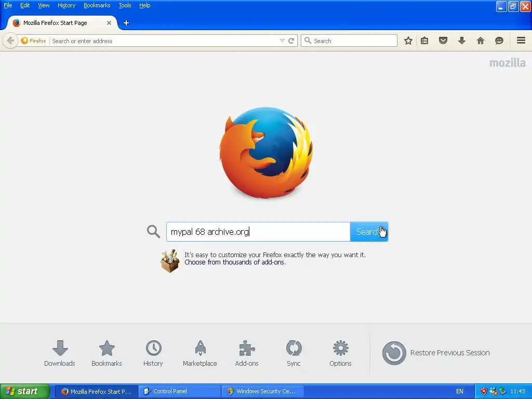Click the toolbar search magnifier icon
The image size is (532, 399).
(x=308, y=41)
